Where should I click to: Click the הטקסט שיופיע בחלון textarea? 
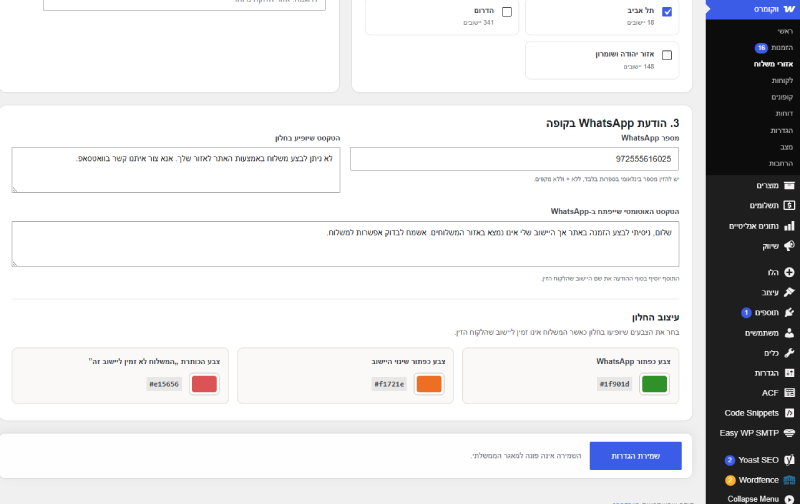tap(176, 170)
